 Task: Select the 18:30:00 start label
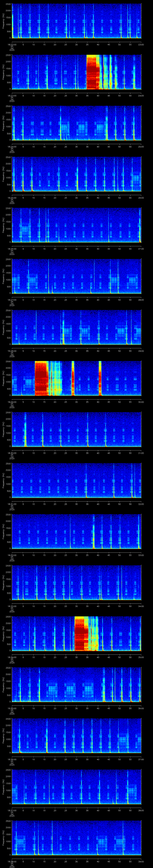pyautogui.click(x=12, y=453)
